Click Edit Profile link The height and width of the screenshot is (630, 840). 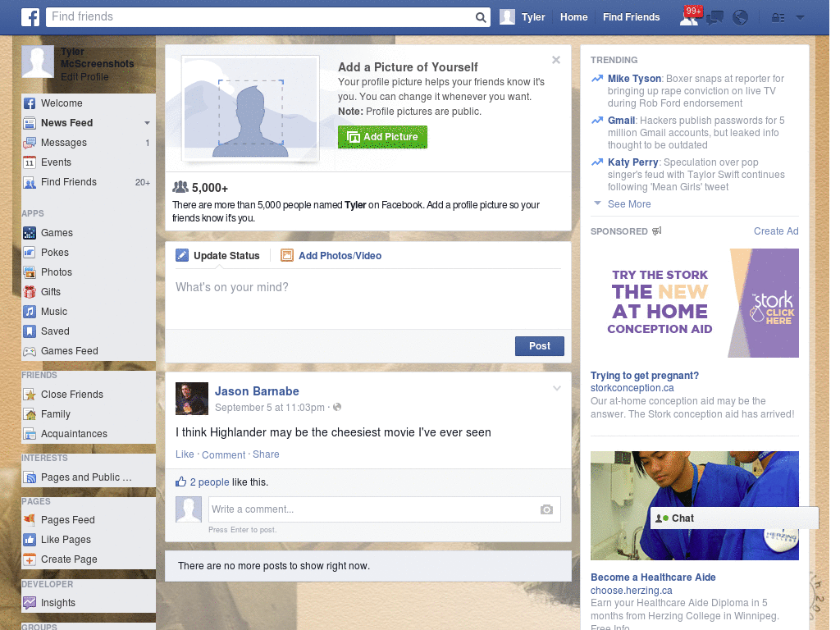point(84,77)
